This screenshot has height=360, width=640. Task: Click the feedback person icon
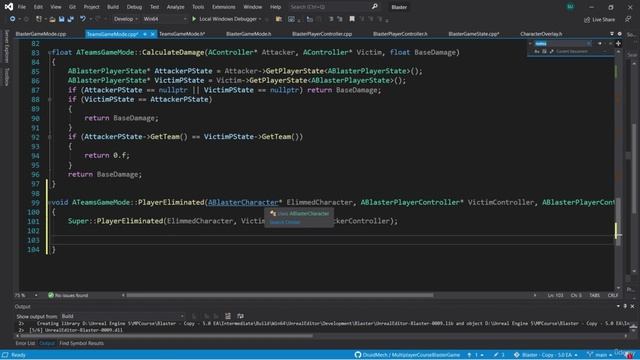628,19
